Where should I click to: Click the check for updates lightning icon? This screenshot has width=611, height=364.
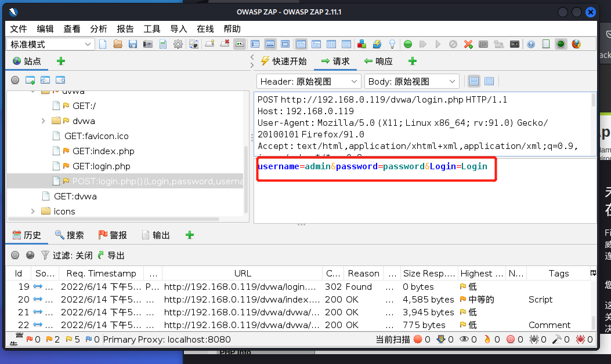pos(377,45)
